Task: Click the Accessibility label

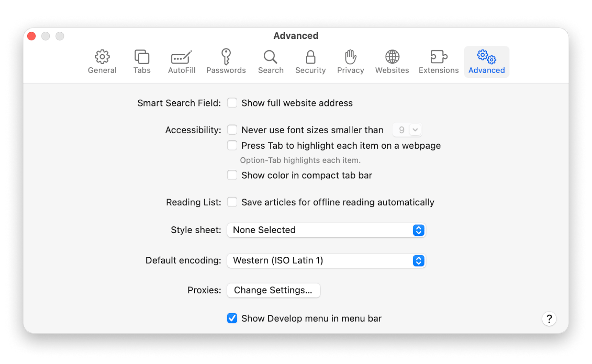Action: 193,130
